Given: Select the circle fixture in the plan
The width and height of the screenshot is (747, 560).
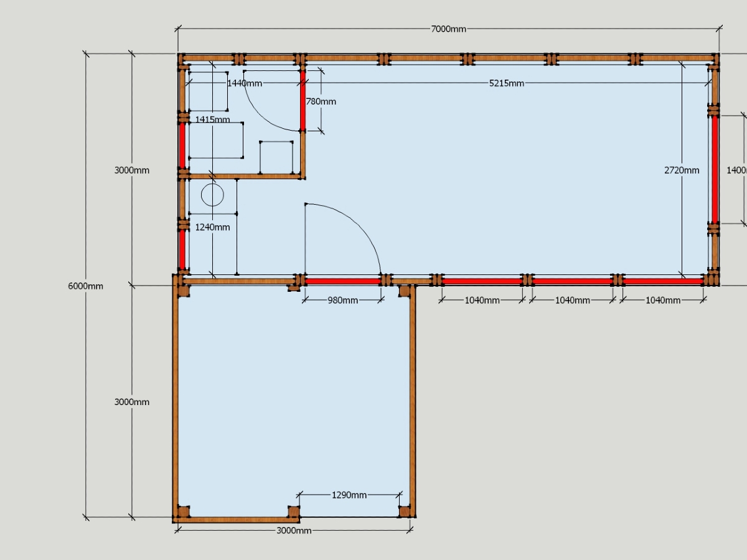Looking at the screenshot, I should pos(212,195).
